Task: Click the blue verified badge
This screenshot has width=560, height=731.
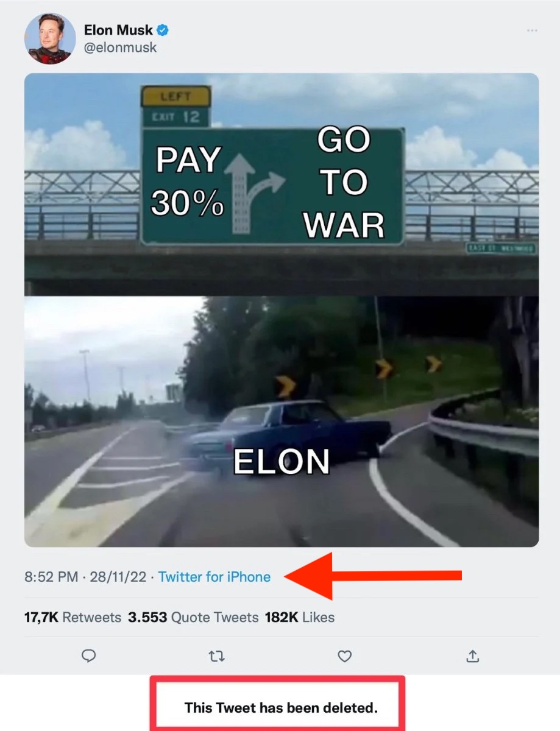Action: (163, 30)
